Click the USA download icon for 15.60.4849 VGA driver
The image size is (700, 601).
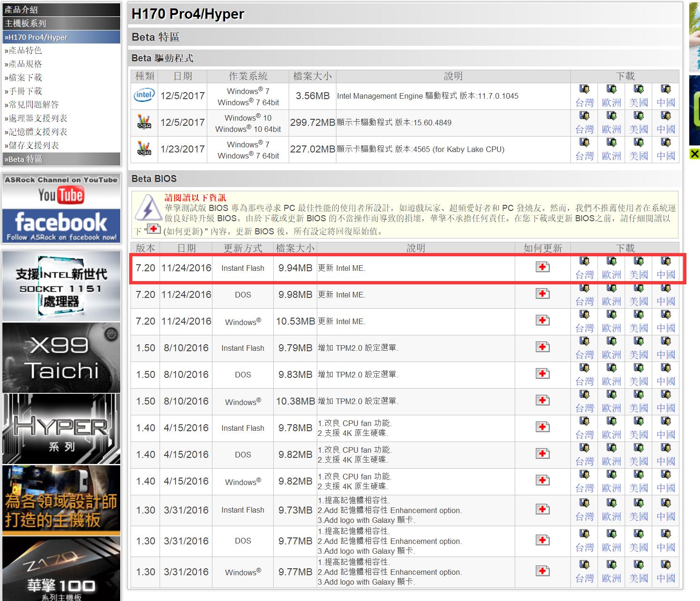[x=639, y=116]
